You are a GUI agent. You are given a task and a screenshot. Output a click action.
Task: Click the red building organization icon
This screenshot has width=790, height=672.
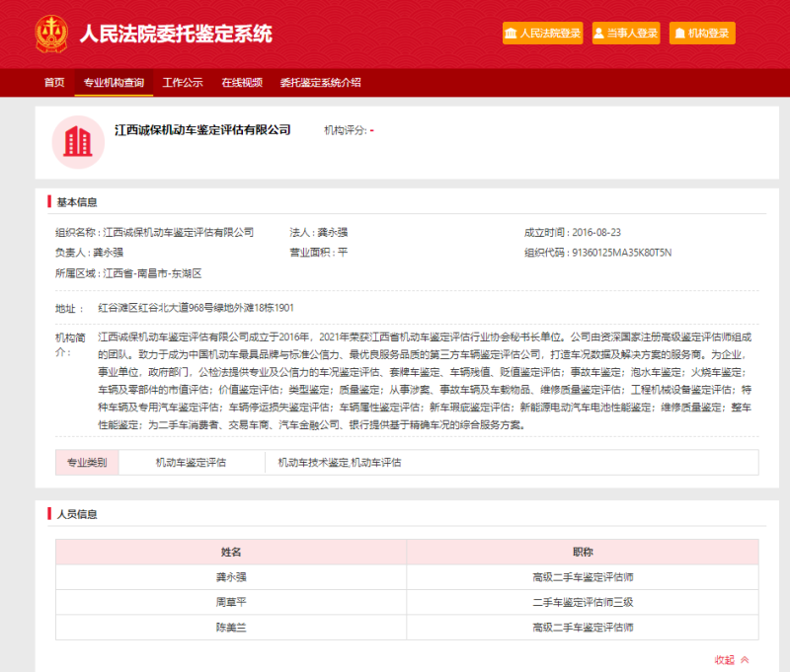pos(78,142)
